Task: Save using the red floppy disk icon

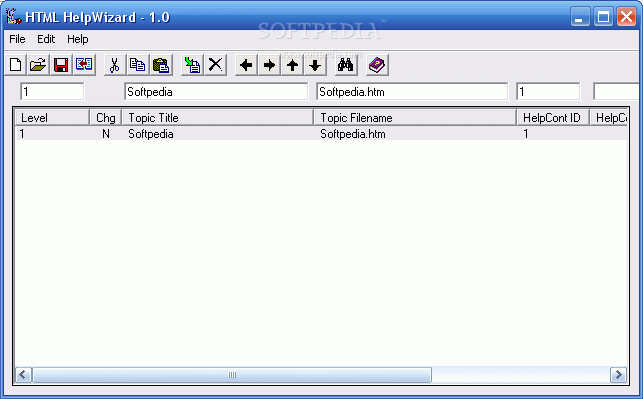Action: click(x=61, y=65)
